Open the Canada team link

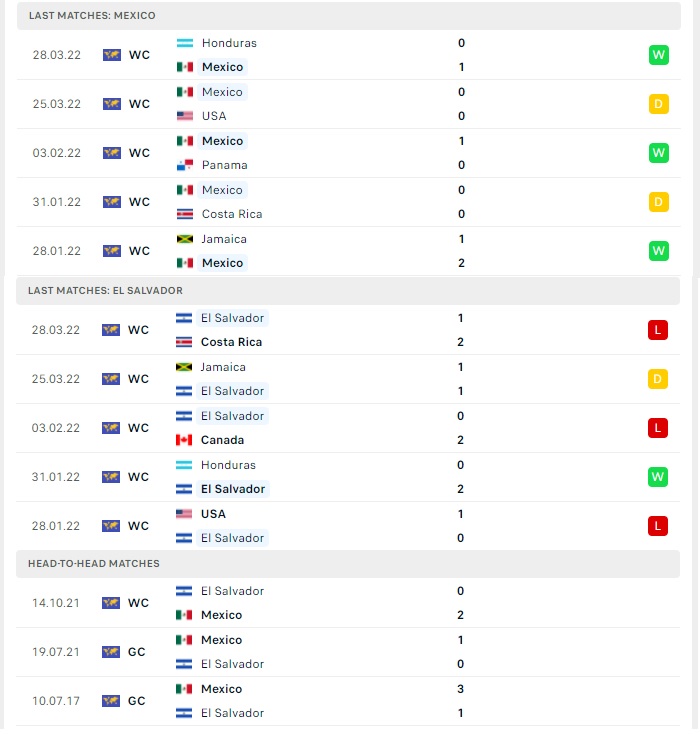click(x=222, y=440)
